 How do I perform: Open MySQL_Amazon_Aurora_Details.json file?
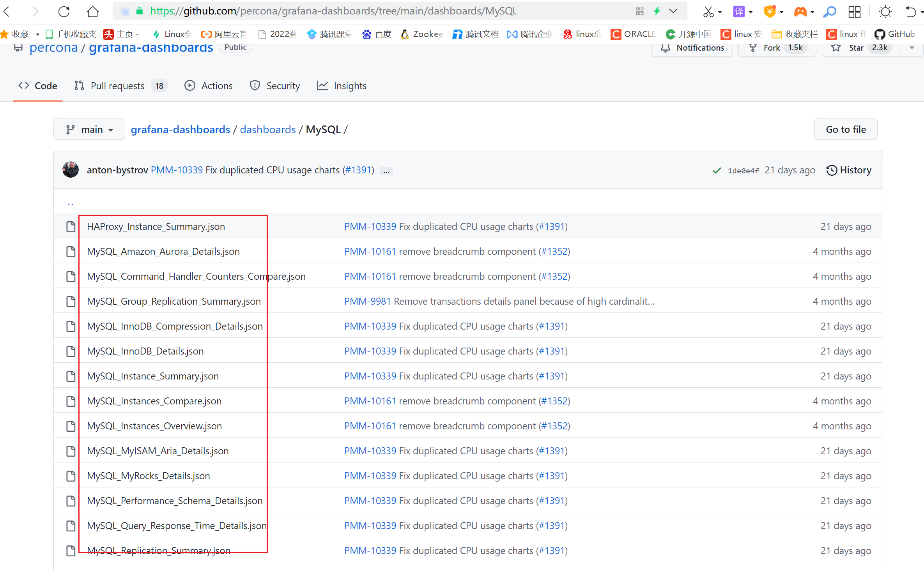163,251
